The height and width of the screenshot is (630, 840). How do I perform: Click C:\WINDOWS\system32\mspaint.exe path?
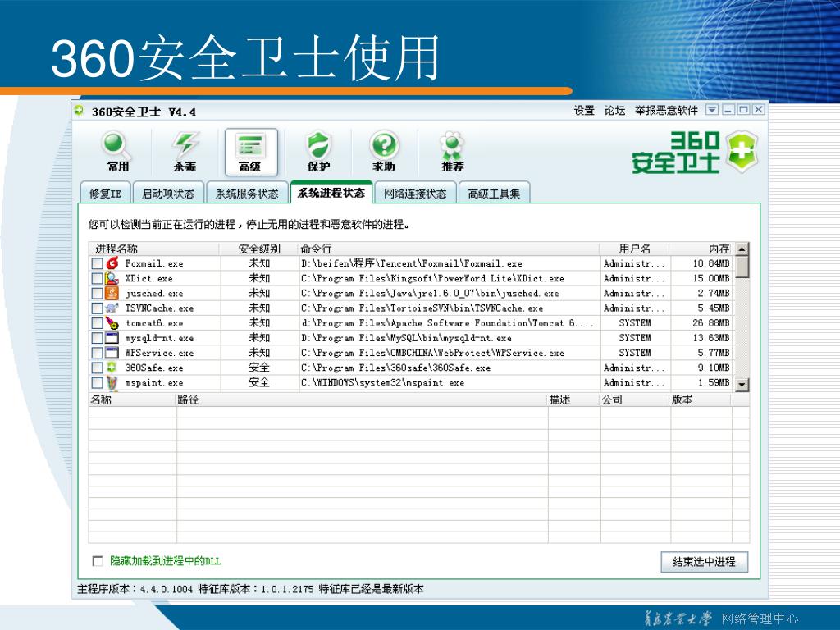pos(382,383)
